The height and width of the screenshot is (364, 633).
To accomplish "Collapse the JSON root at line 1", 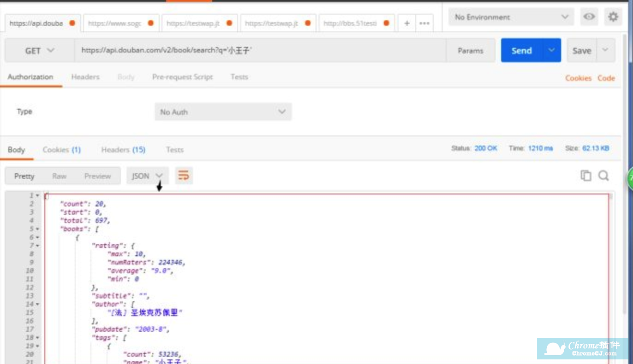I will 37,195.
